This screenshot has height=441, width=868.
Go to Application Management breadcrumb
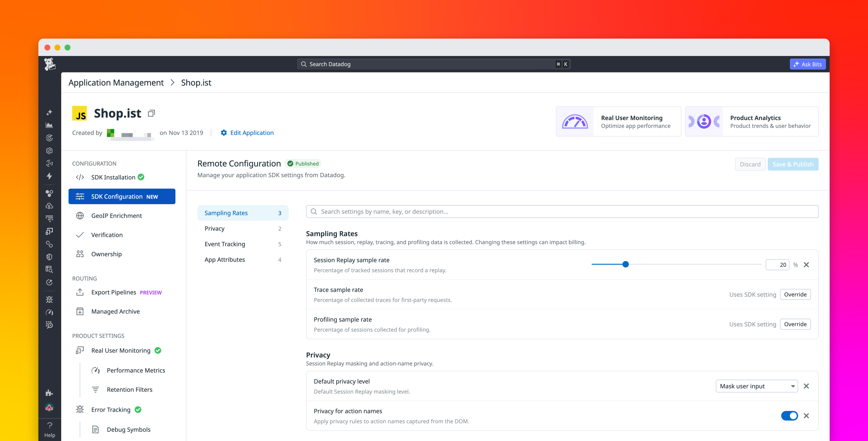point(116,83)
